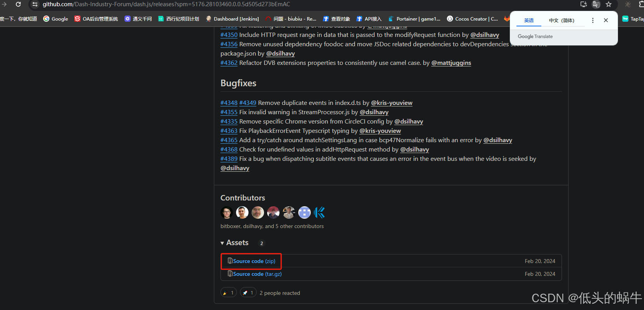Open pull request #4368 link
The width and height of the screenshot is (644, 310).
tap(229, 150)
